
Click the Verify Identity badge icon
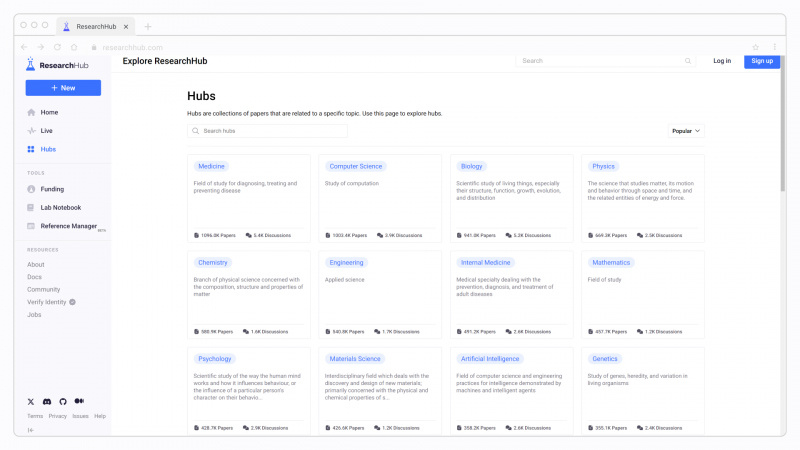[x=72, y=302]
